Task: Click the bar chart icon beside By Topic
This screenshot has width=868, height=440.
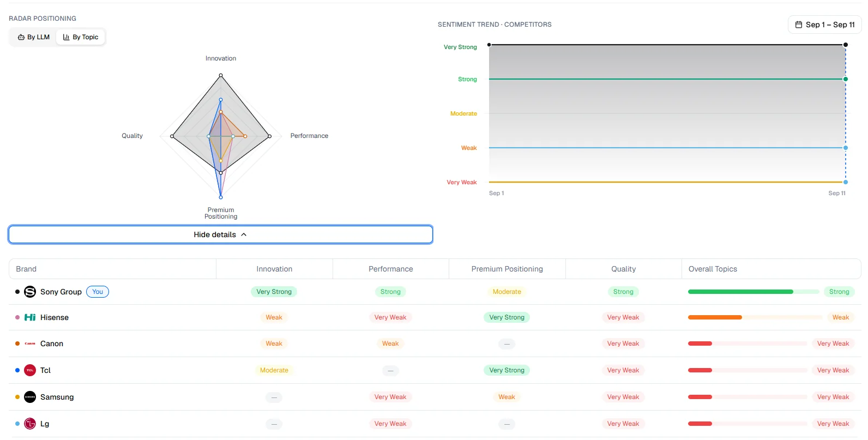Action: click(x=67, y=37)
